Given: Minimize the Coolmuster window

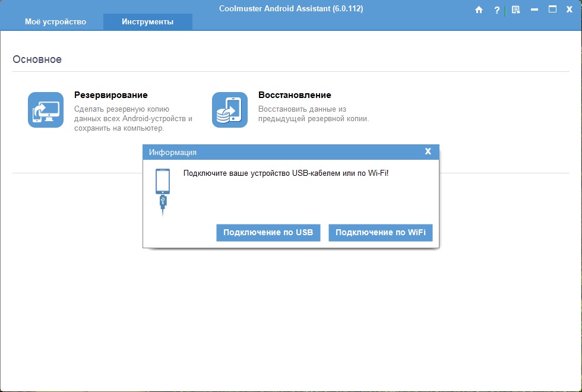Looking at the screenshot, I should (x=534, y=10).
